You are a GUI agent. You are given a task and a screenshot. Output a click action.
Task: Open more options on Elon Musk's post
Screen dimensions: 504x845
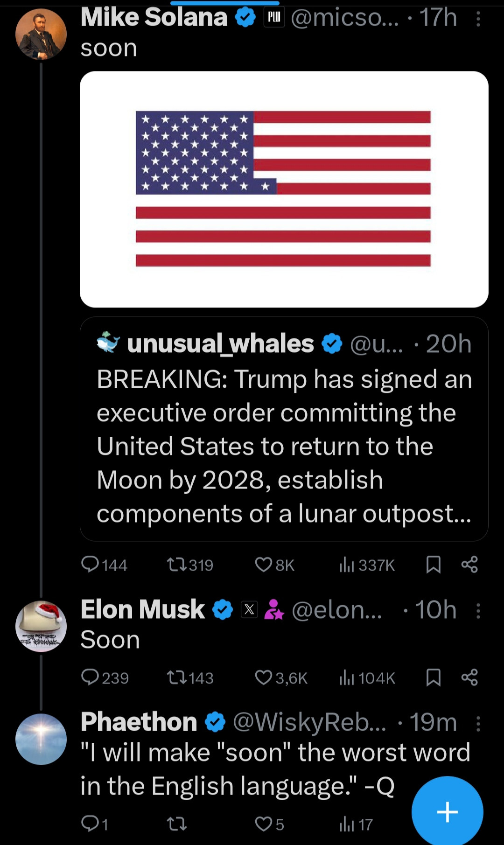pos(478,610)
